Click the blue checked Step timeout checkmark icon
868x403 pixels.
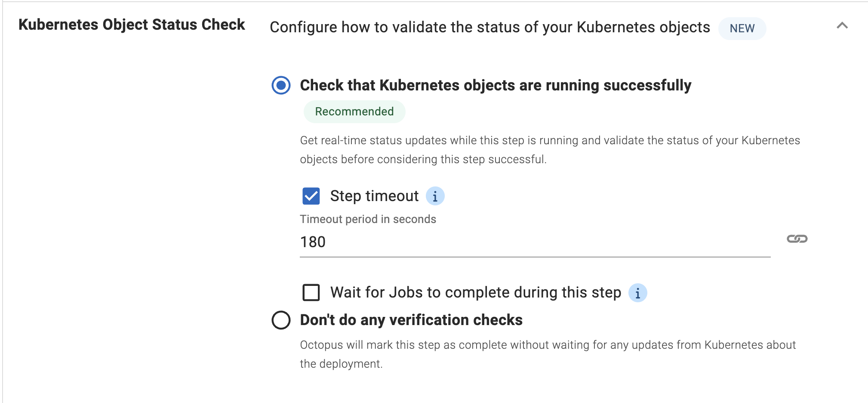(x=311, y=196)
